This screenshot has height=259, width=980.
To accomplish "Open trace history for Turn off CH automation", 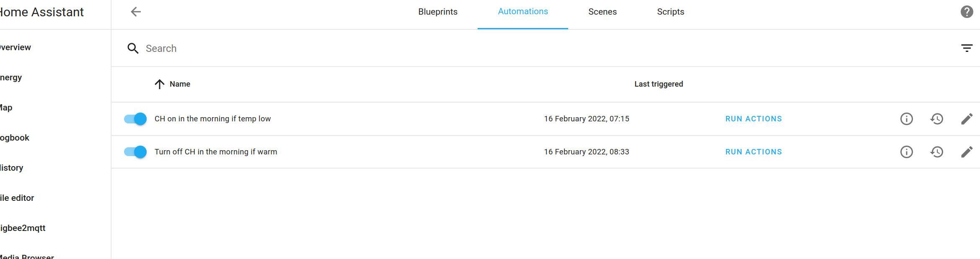I will click(936, 152).
